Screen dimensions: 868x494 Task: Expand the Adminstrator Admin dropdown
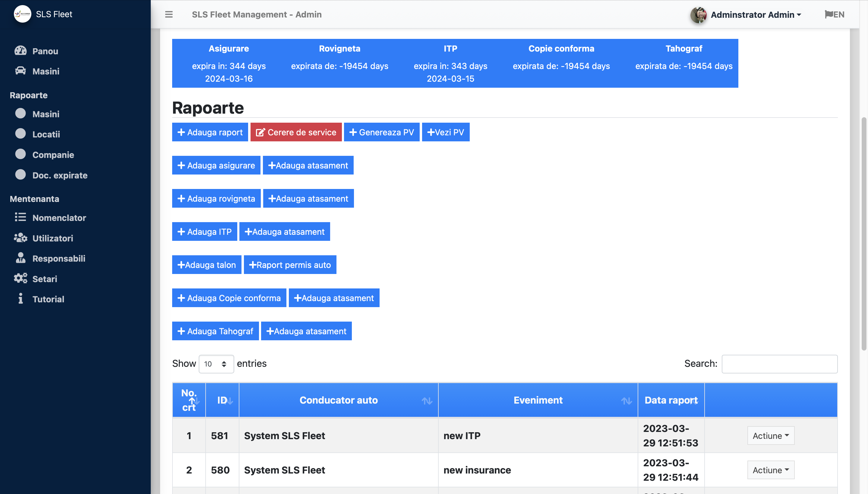(x=756, y=14)
